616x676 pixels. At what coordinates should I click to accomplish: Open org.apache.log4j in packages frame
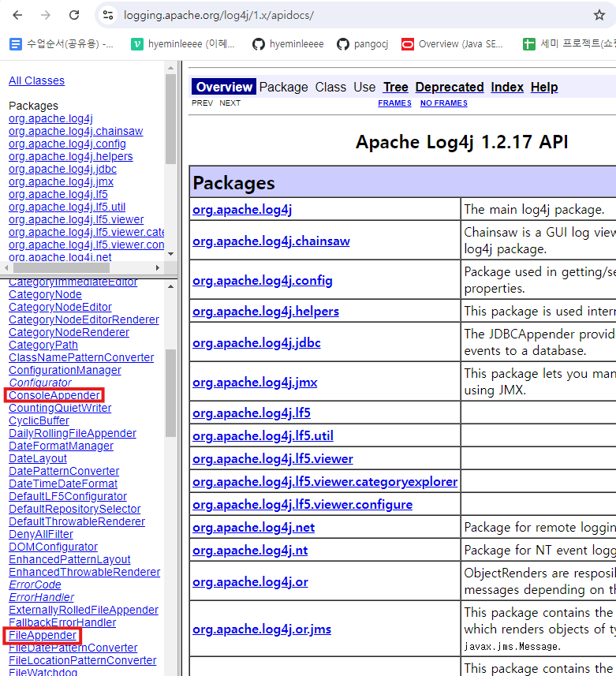point(50,118)
